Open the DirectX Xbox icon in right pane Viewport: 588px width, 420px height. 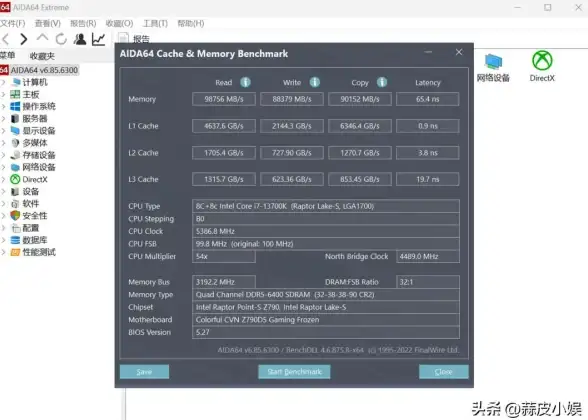(x=542, y=60)
